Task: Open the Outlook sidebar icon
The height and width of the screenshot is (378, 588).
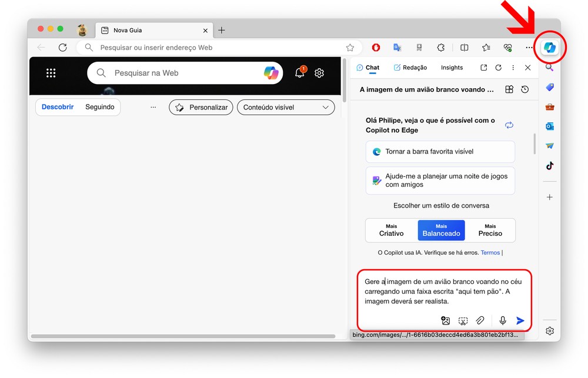Action: [549, 126]
